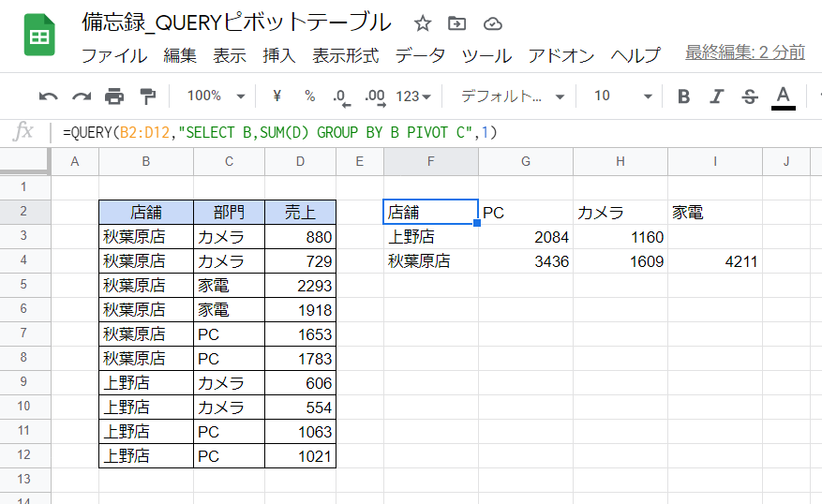Select row 2 header
This screenshot has width=822, height=504.
point(23,212)
